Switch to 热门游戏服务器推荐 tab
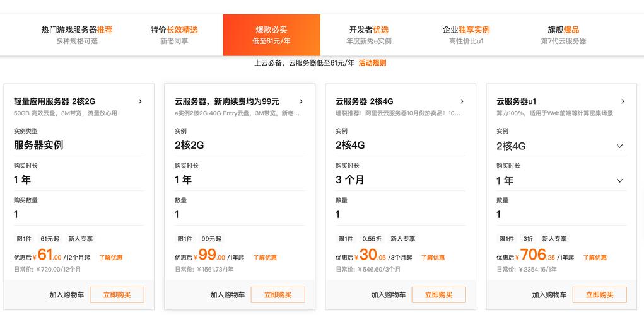This screenshot has height=315, width=644. (x=77, y=35)
